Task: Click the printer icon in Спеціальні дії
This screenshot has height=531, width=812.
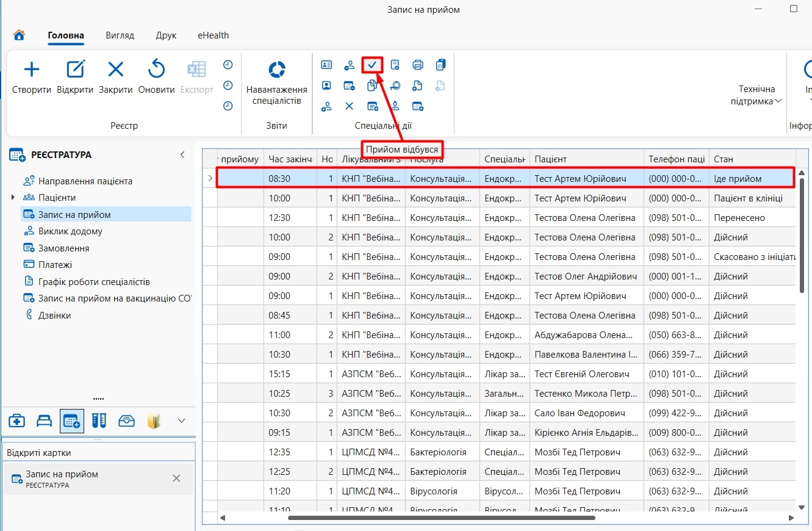Action: point(418,65)
